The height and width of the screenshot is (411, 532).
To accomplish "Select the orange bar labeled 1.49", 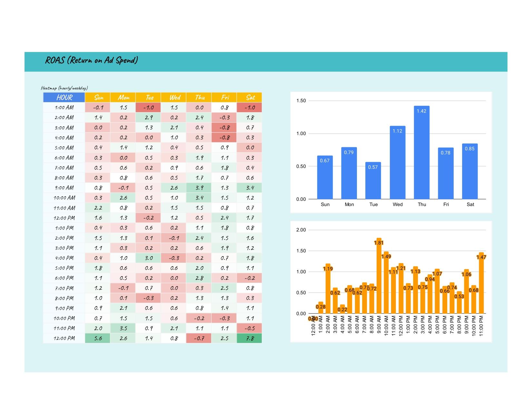I will (x=386, y=282).
